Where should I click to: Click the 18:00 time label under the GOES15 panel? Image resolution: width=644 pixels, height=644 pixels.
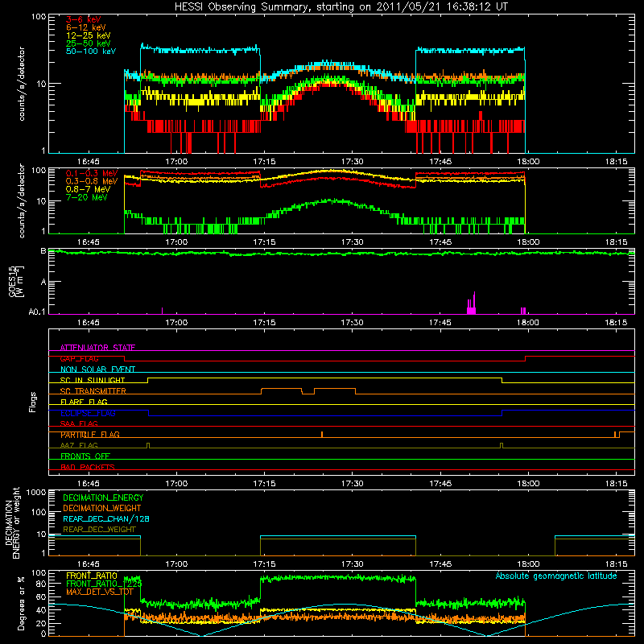[528, 323]
